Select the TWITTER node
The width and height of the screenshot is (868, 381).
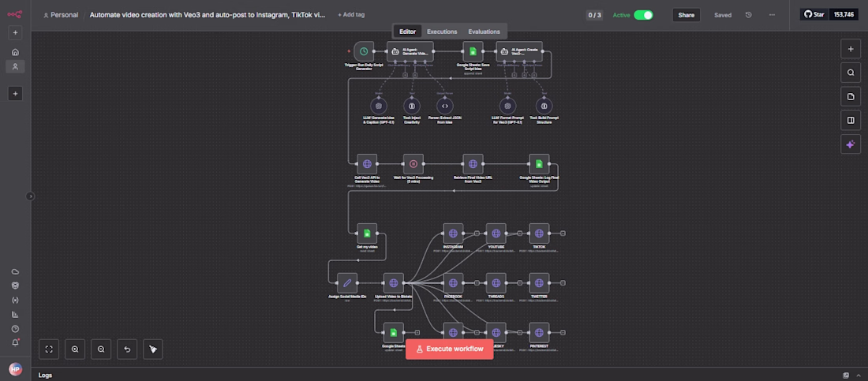click(539, 283)
